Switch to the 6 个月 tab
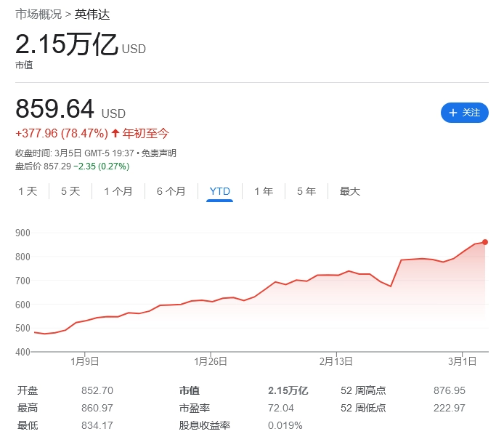This screenshot has height=442, width=504. click(171, 191)
